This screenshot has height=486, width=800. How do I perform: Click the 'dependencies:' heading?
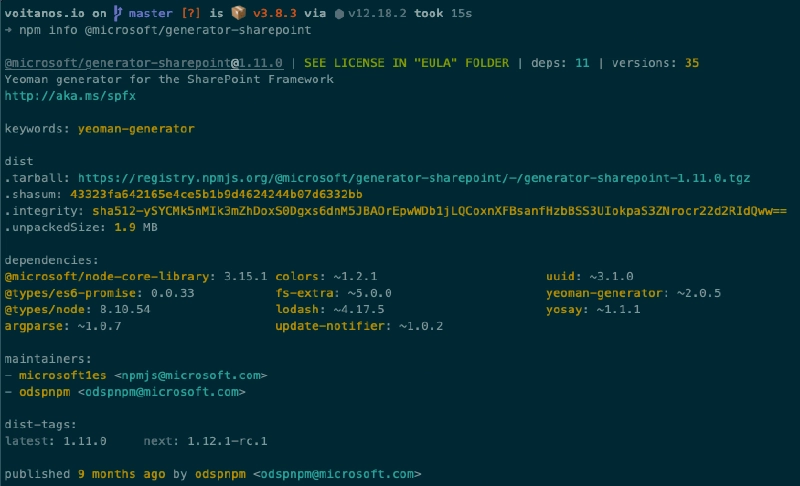coord(52,260)
